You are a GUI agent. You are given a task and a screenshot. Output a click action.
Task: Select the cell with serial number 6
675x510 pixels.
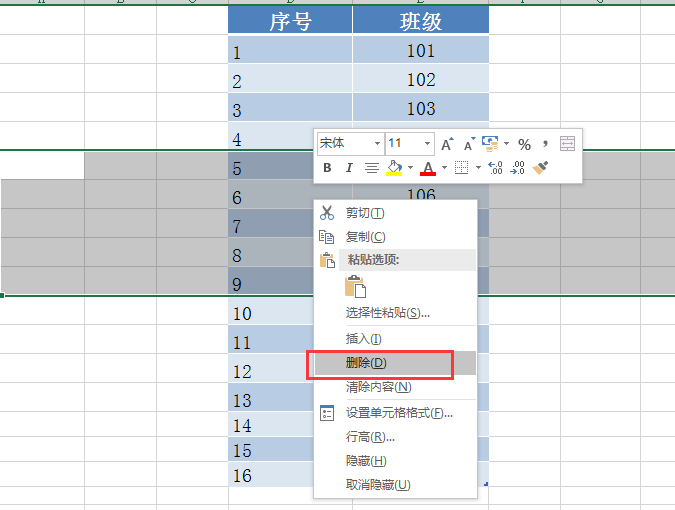(271, 194)
